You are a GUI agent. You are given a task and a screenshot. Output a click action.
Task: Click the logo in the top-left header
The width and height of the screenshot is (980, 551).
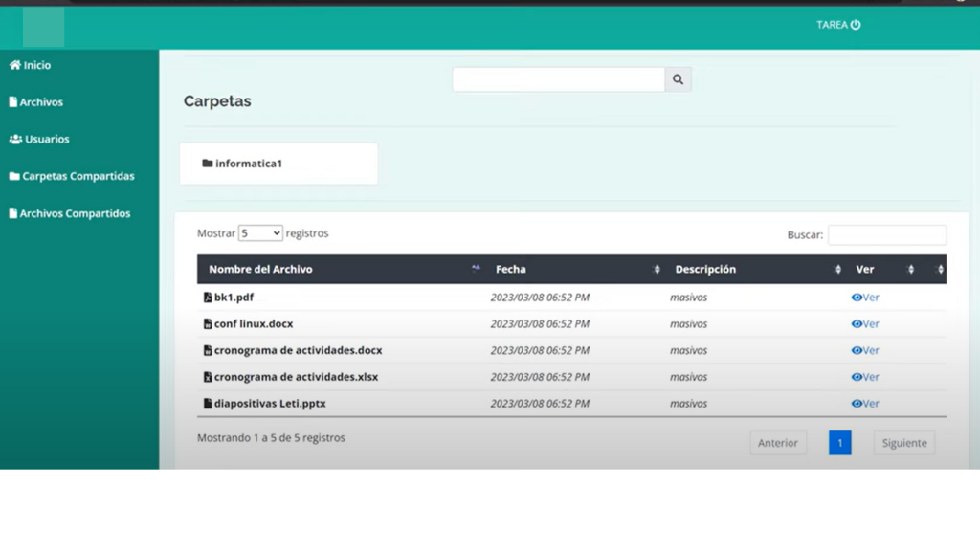(x=44, y=27)
